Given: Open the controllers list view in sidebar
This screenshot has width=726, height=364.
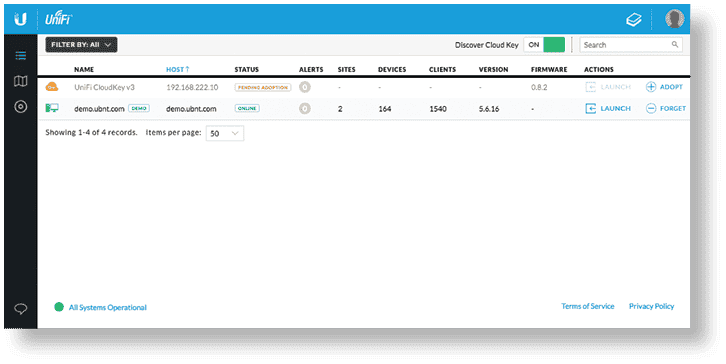Looking at the screenshot, I should [20, 56].
